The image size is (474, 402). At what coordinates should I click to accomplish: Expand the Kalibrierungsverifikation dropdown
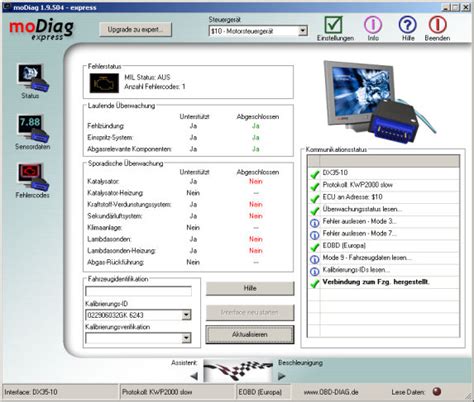coord(186,338)
